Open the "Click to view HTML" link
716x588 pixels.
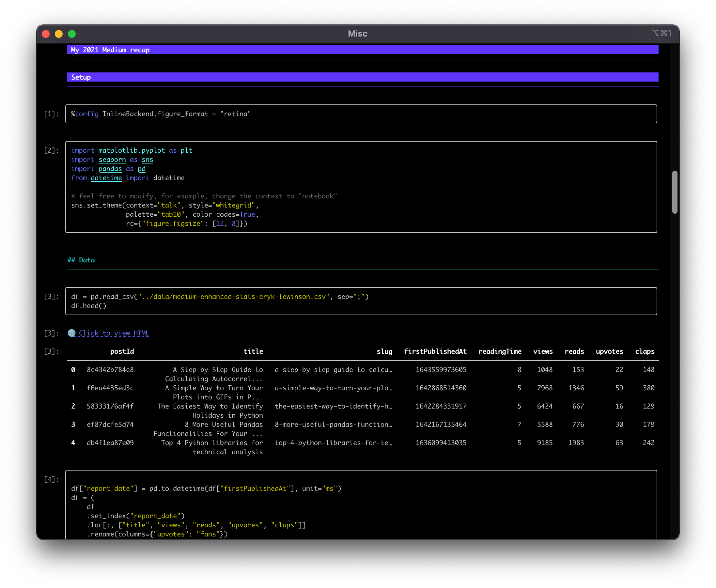[114, 333]
